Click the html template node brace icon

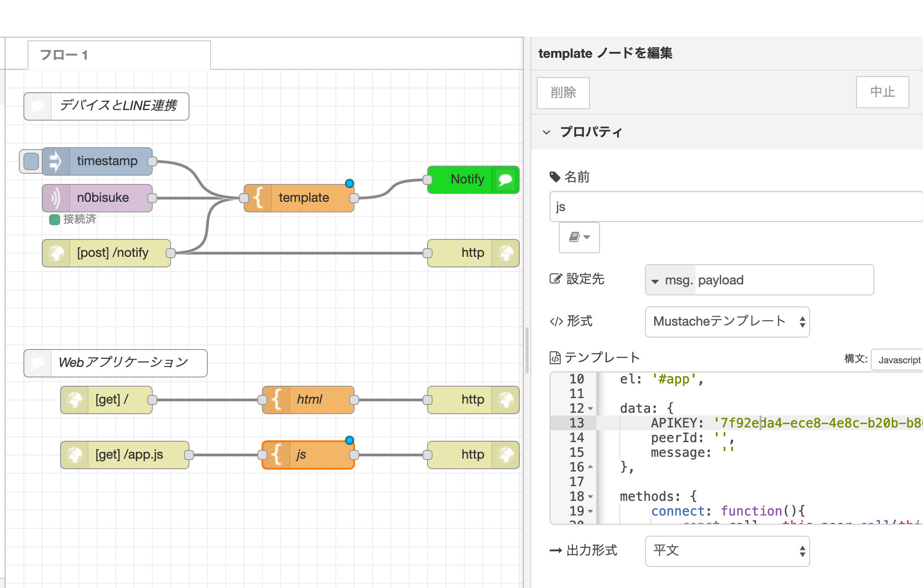(276, 400)
